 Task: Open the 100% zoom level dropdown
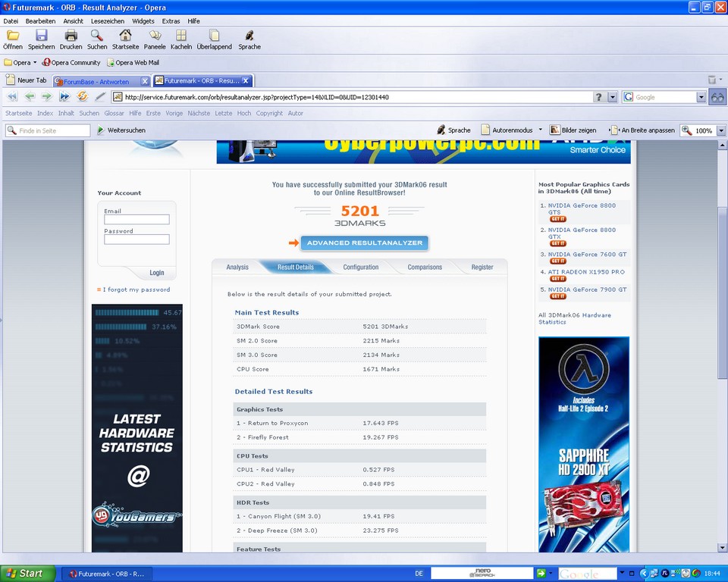pyautogui.click(x=721, y=130)
